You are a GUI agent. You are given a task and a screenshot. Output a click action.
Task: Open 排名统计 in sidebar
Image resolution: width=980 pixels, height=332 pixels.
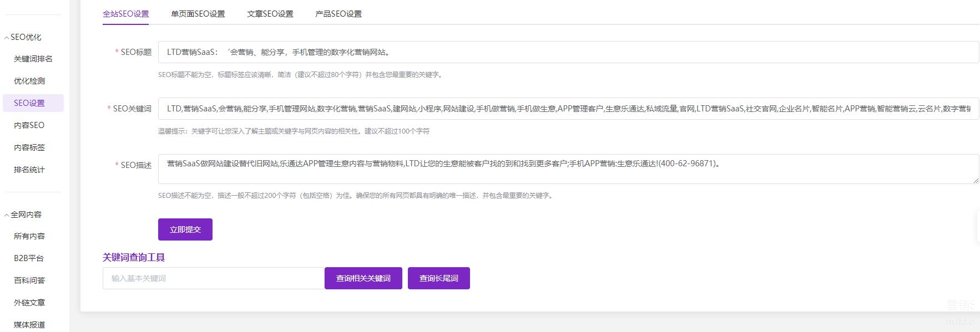(29, 170)
